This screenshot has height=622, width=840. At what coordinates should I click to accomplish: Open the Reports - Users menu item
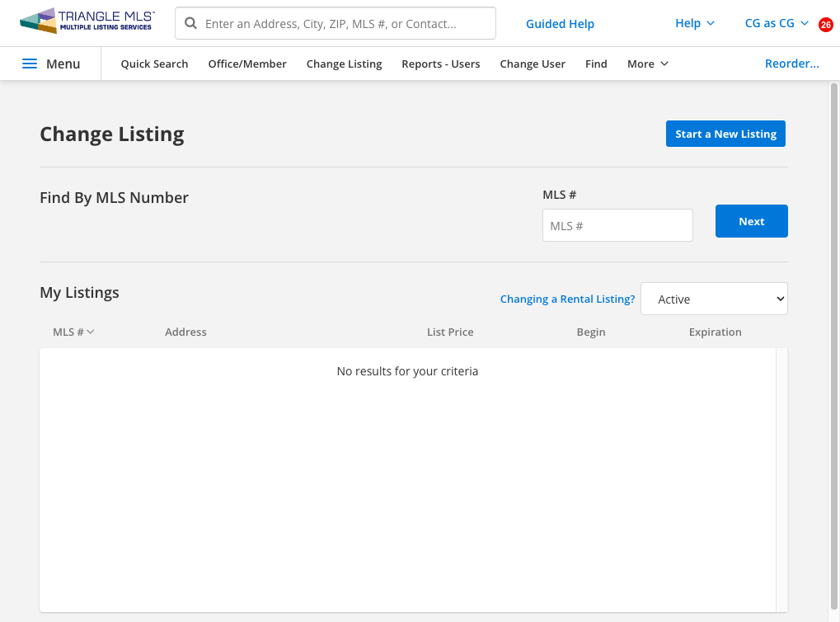tap(441, 64)
